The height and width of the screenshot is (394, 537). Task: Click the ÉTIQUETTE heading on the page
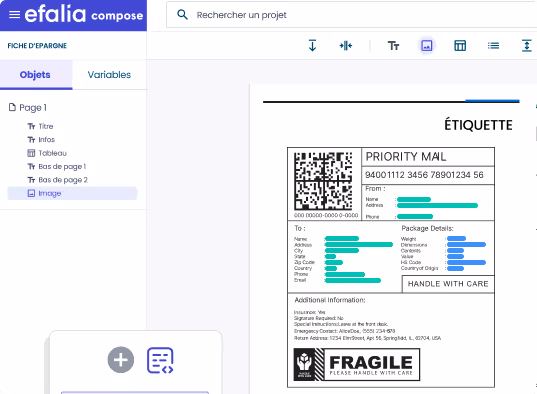(x=478, y=125)
